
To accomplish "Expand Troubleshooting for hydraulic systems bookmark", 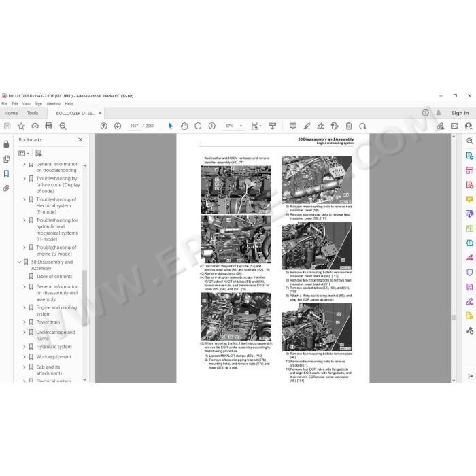I will pos(24,220).
